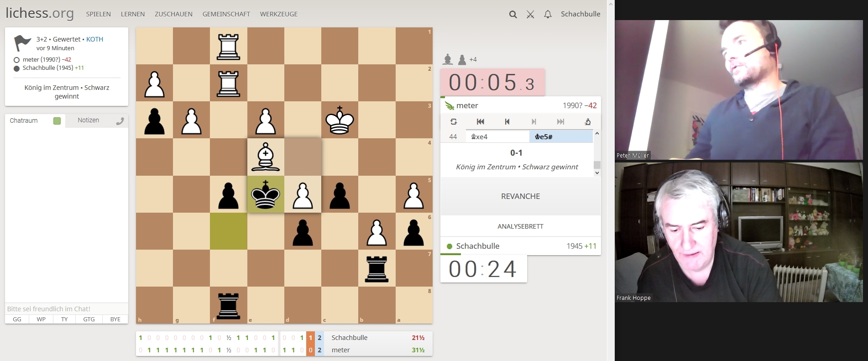Open the GEMEINSCHAFT menu
Image resolution: width=868 pixels, height=361 pixels.
click(226, 14)
